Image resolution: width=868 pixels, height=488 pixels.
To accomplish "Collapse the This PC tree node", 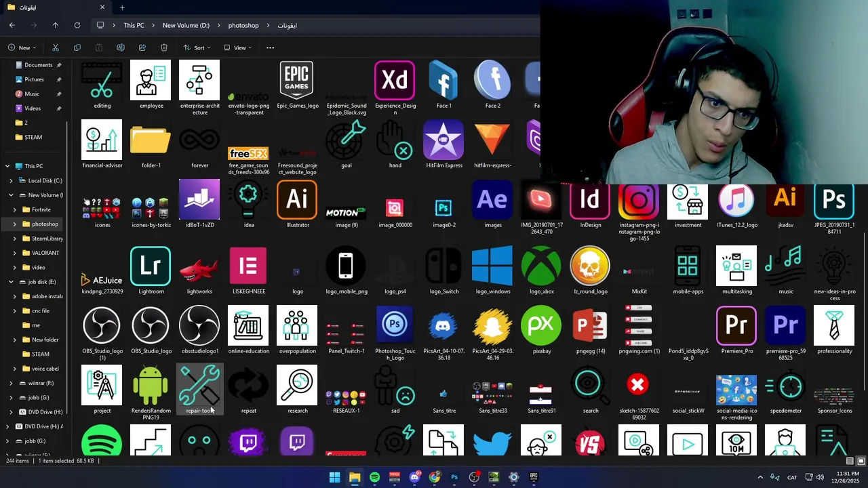I will pyautogui.click(x=7, y=166).
